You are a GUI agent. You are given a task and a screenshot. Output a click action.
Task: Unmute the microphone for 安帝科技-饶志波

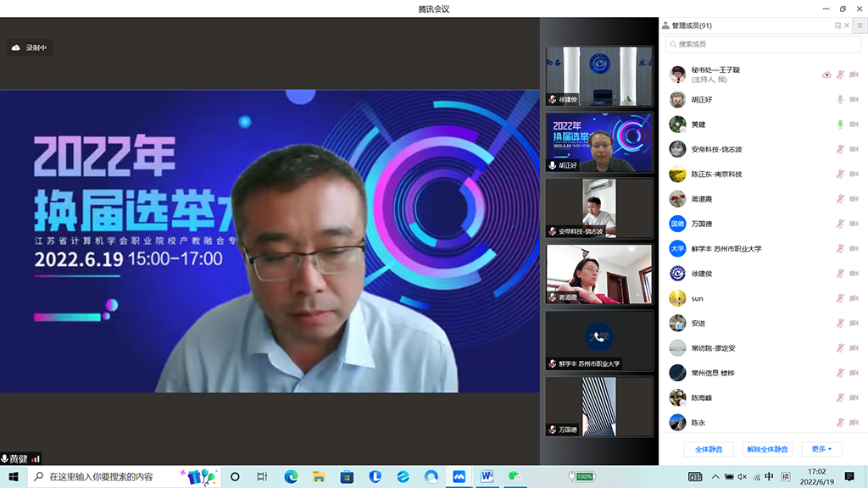click(x=840, y=149)
